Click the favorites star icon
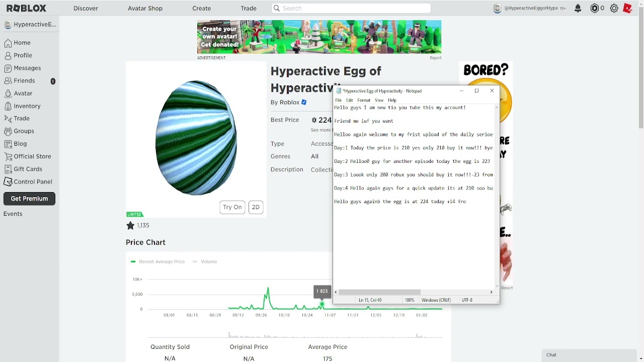 click(130, 225)
